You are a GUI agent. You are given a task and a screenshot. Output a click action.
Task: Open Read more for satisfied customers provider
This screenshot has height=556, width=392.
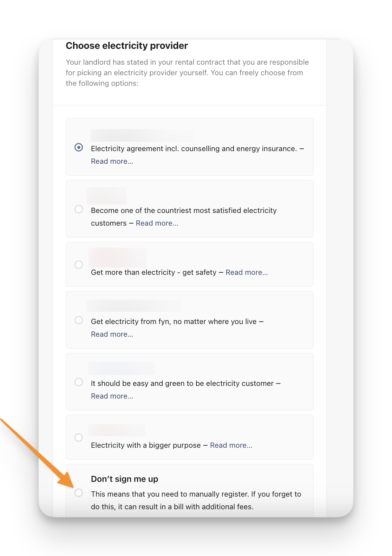pos(157,223)
